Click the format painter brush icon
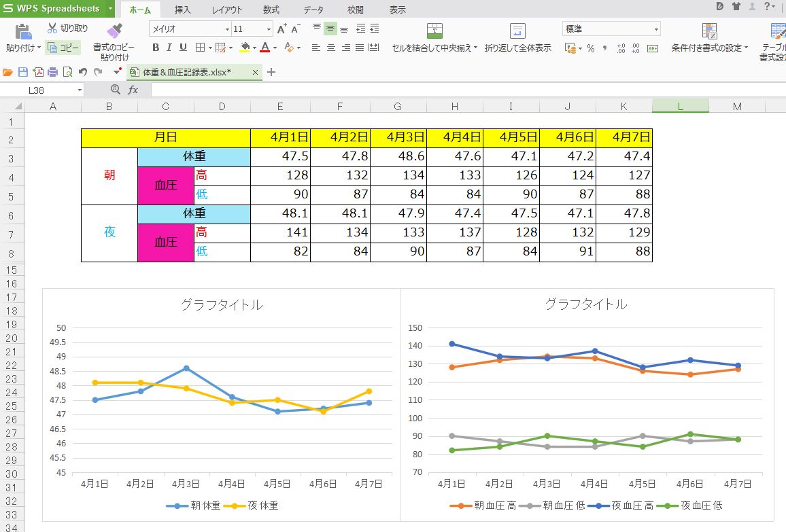 coord(114,31)
